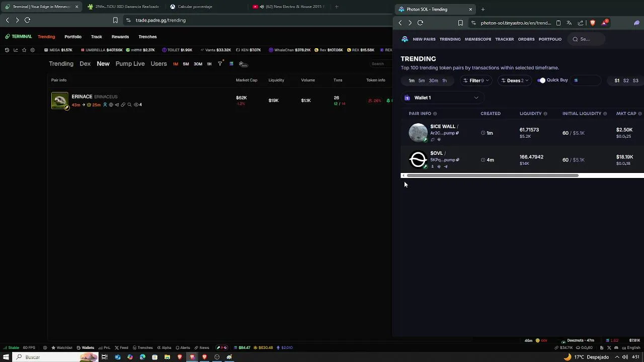Select Photon 1h timeframe
The height and width of the screenshot is (362, 644).
click(x=444, y=80)
